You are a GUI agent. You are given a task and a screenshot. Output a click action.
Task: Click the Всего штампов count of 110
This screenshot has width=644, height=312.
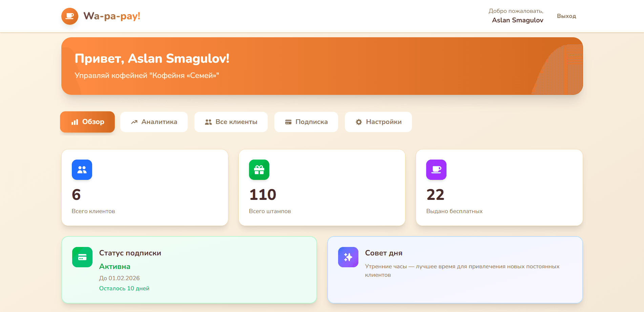coord(263,194)
